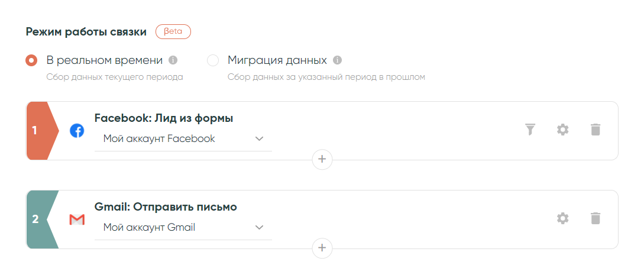Click step number 2 teal marker
Screen dimensions: 644x268
(x=39, y=219)
